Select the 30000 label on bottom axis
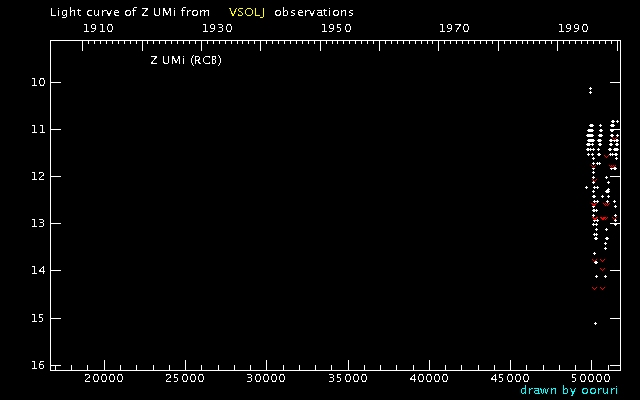The height and width of the screenshot is (400, 640). pos(265,379)
